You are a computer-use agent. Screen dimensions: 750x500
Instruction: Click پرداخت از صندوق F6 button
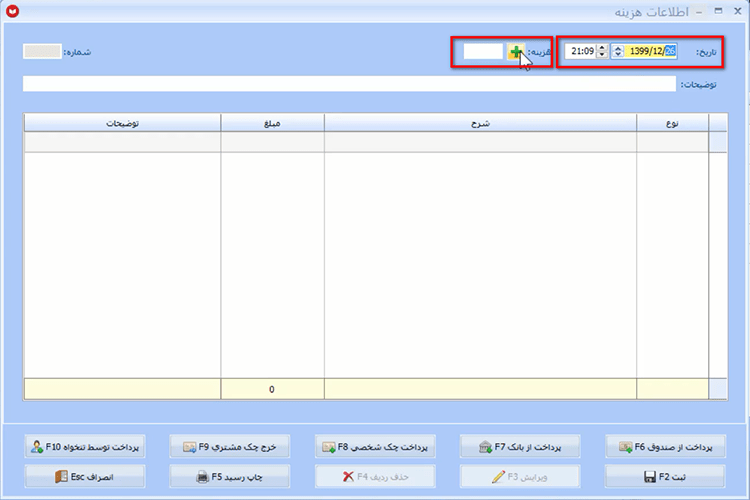pos(665,446)
